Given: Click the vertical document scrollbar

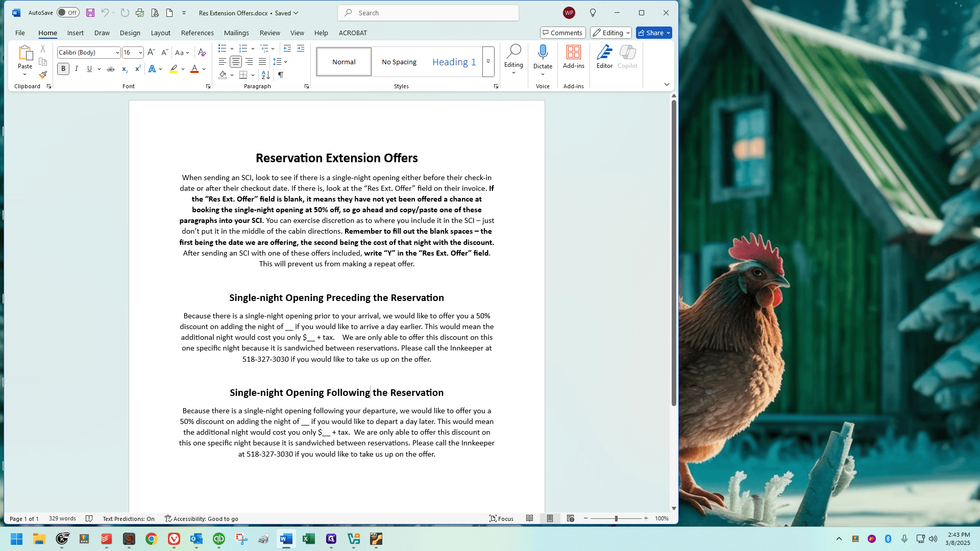Looking at the screenshot, I should 674,253.
